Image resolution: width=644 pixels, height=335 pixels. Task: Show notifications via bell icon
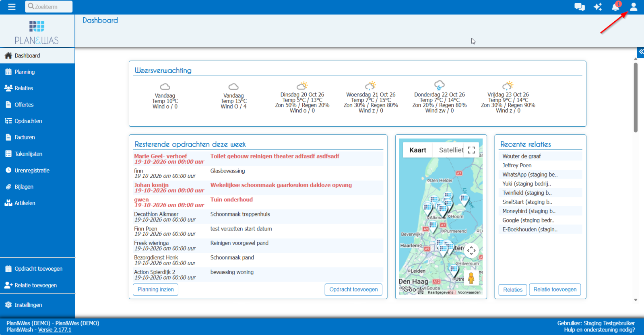(x=615, y=7)
